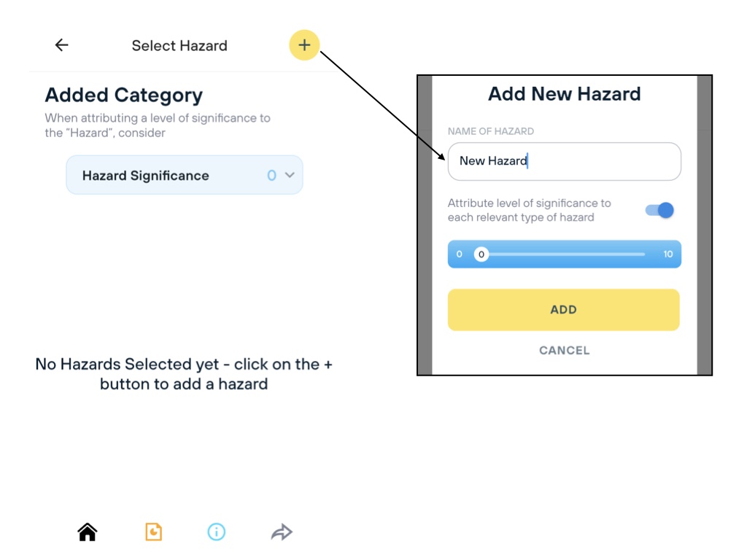Click the back arrow icon
The height and width of the screenshot is (560, 747).
[x=62, y=45]
